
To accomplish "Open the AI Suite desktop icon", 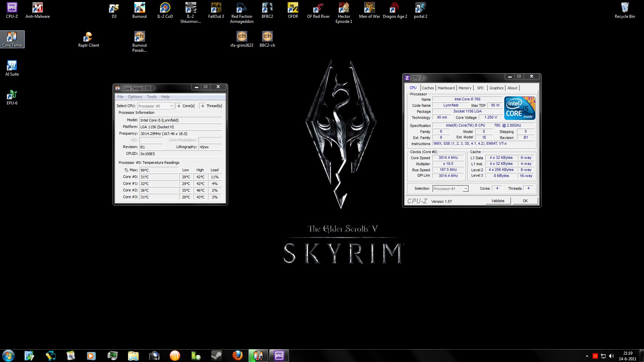I will (12, 68).
